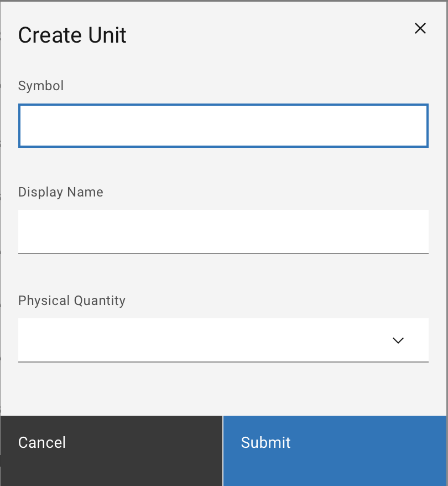Open the Physical Quantity dropdown
The width and height of the screenshot is (448, 486).
[x=223, y=340]
